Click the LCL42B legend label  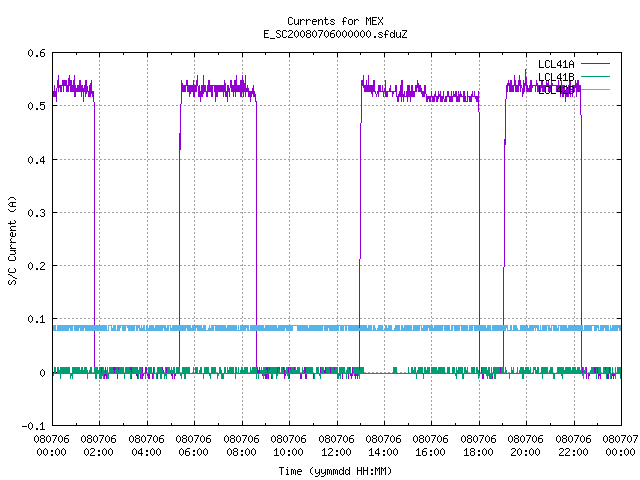coord(556,90)
